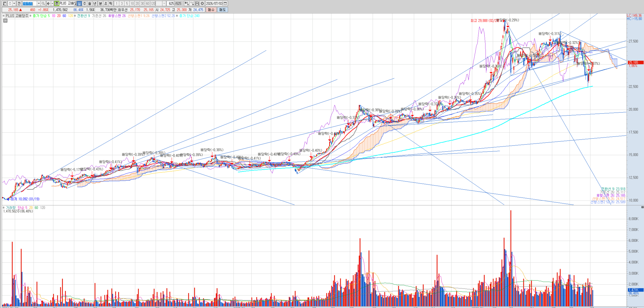Click the 거래량 단순 5 volume legend
The width and height of the screenshot is (644, 308).
(x=16, y=208)
